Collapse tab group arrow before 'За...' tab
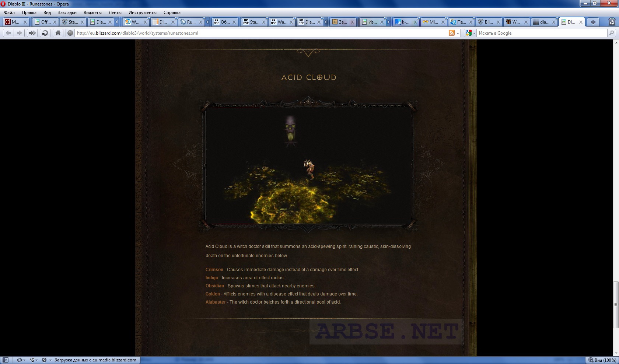Screen dimensions: 619x364 coord(326,22)
